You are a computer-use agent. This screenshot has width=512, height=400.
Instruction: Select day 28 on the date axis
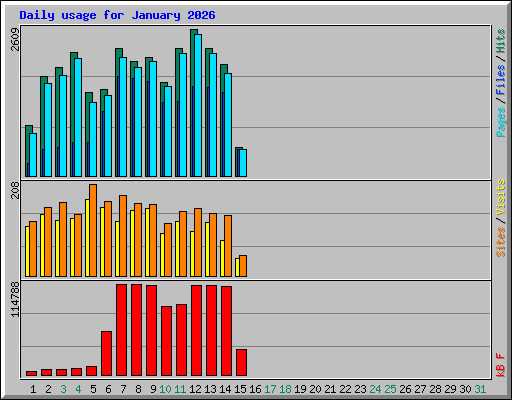point(435,389)
